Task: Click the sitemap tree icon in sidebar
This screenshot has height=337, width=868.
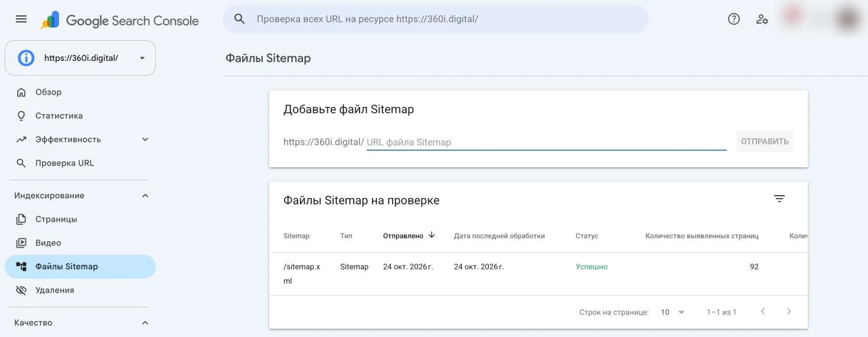Action: pyautogui.click(x=21, y=267)
